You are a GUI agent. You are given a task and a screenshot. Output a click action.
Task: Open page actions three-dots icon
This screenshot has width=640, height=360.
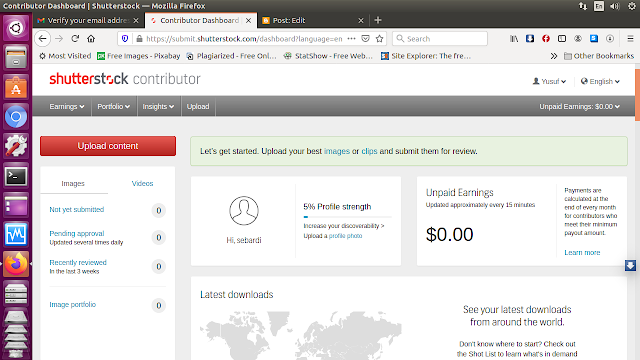[x=351, y=39]
